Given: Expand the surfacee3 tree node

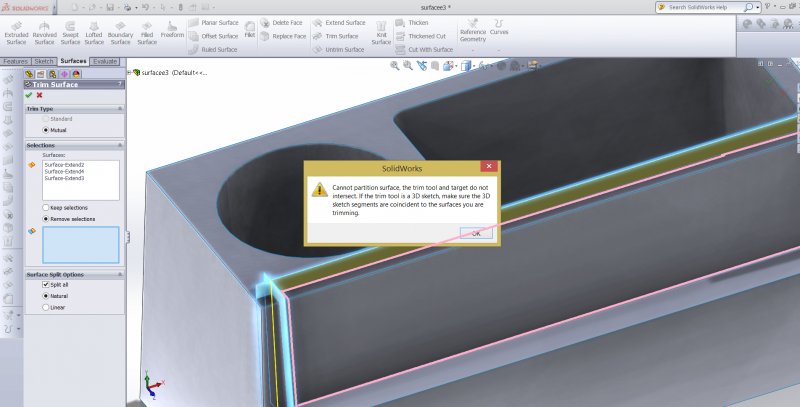Looking at the screenshot, I should [129, 72].
